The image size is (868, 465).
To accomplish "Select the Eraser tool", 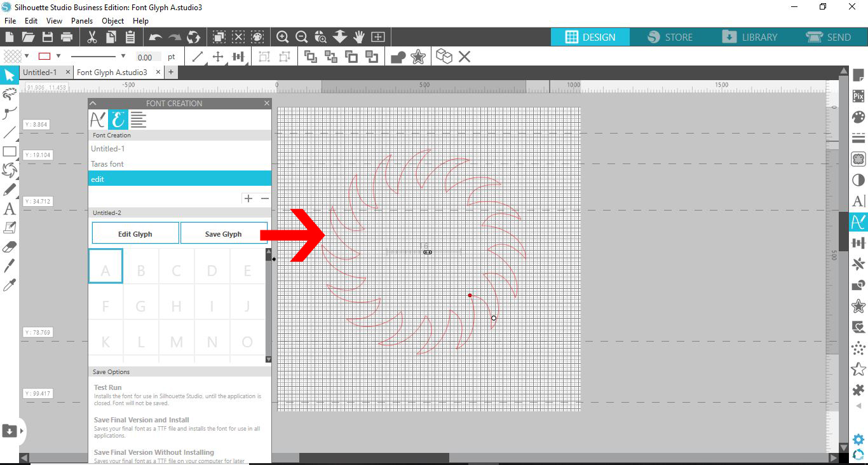I will pyautogui.click(x=10, y=247).
